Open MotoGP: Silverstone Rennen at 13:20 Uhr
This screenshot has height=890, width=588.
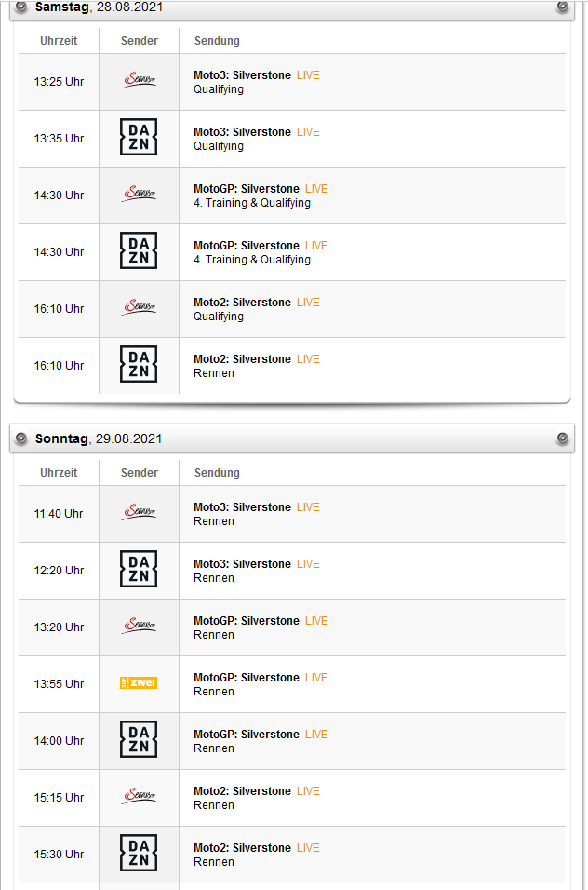[246, 621]
